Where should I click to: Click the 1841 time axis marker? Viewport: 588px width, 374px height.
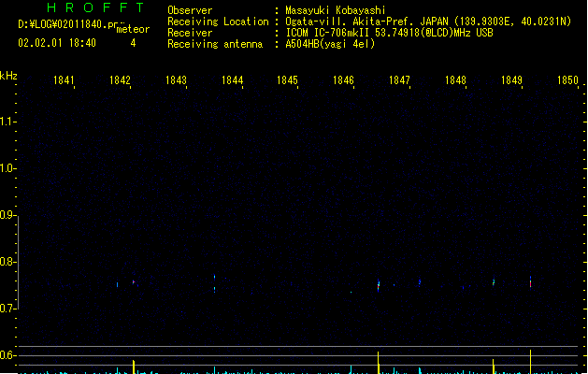click(x=64, y=80)
